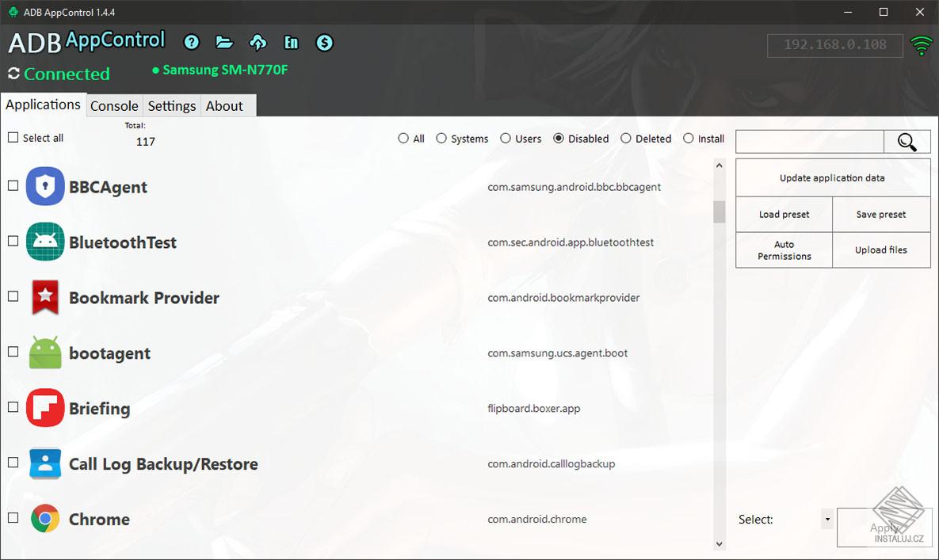Image resolution: width=939 pixels, height=560 pixels.
Task: Click the Load preset button
Action: 784,214
